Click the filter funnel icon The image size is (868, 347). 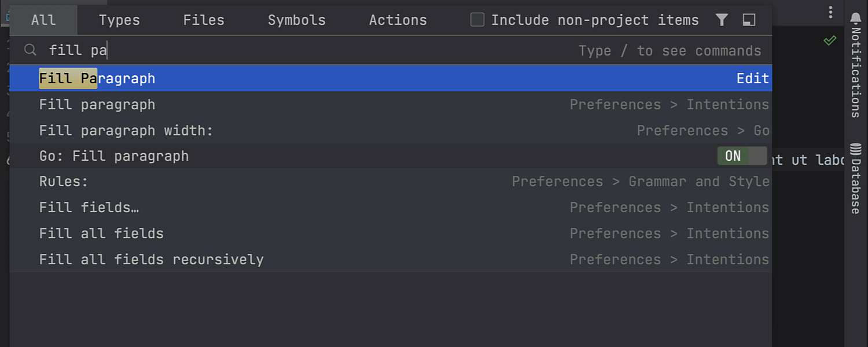pos(722,20)
